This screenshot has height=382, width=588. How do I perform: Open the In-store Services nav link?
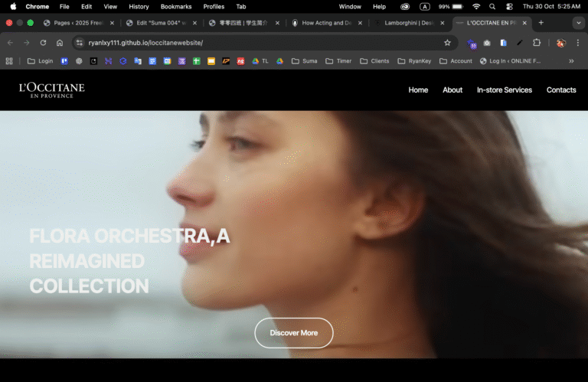(x=504, y=90)
